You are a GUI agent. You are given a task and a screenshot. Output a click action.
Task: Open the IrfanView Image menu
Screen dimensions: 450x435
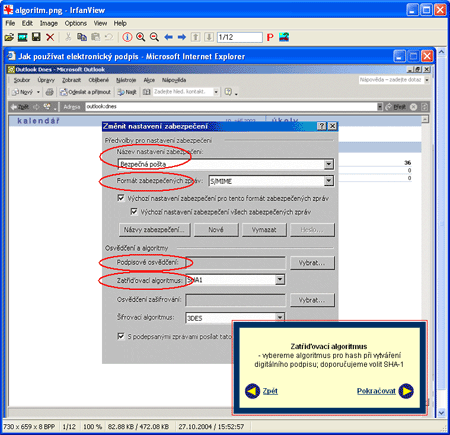tap(49, 23)
